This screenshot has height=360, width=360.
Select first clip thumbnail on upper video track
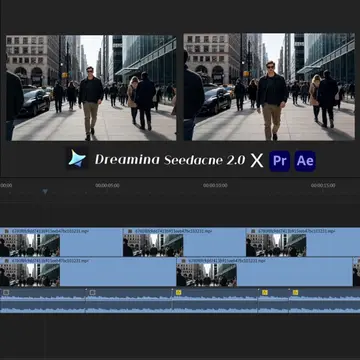pyautogui.click(x=30, y=245)
